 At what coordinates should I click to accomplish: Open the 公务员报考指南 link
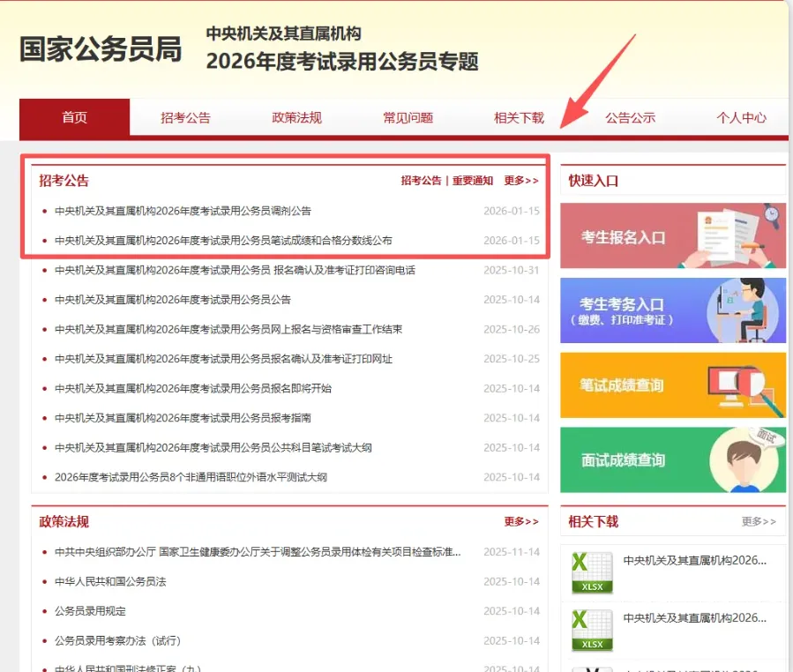click(x=183, y=418)
